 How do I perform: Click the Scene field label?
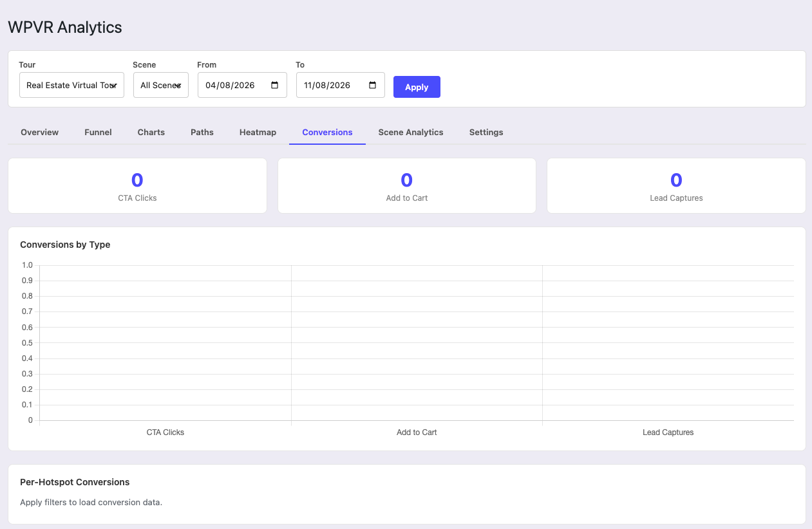144,65
